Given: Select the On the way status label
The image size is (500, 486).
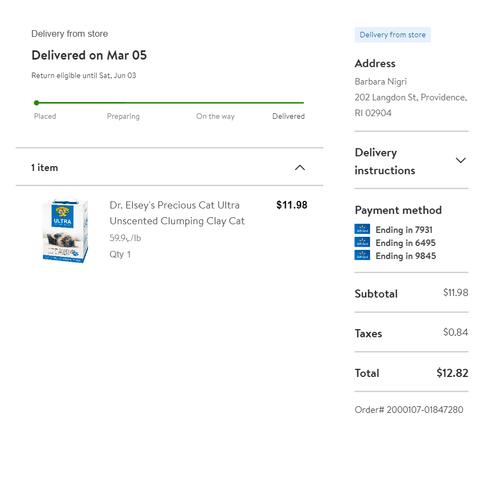Looking at the screenshot, I should pos(215,116).
